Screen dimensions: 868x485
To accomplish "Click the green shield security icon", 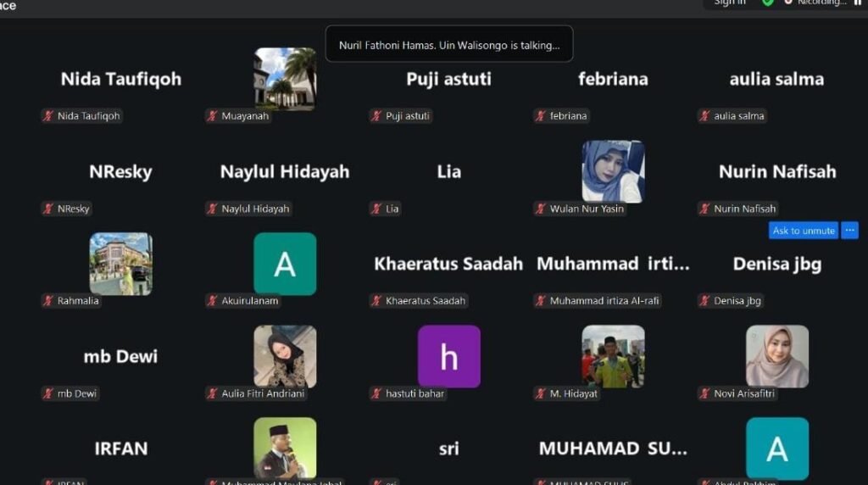I will [768, 3].
